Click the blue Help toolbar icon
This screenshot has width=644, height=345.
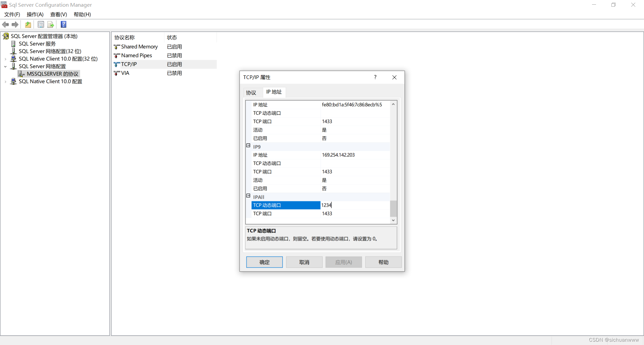point(63,24)
